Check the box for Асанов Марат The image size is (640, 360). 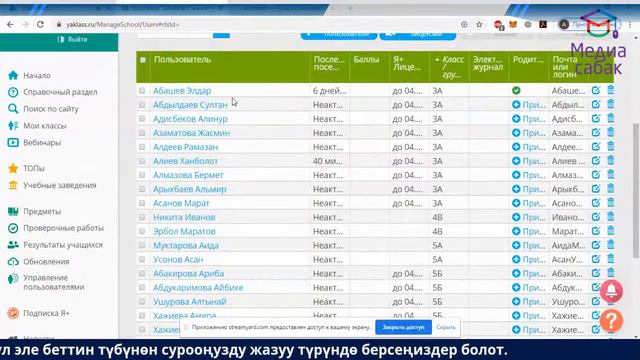pos(142,203)
